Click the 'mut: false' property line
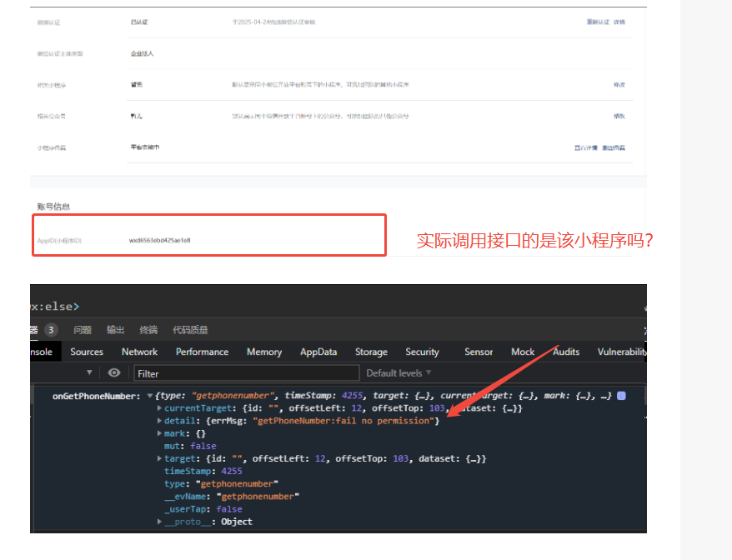The width and height of the screenshot is (732, 560). tap(190, 446)
